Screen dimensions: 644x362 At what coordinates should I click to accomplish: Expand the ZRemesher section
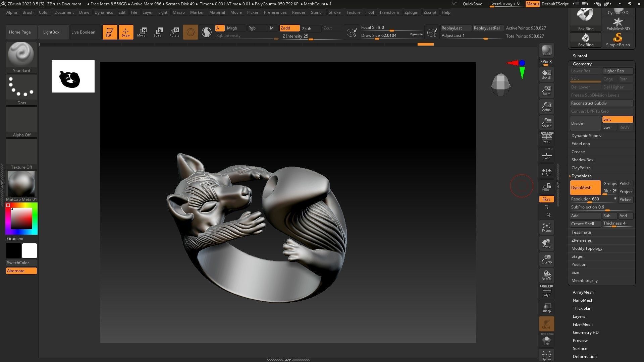[582, 240]
